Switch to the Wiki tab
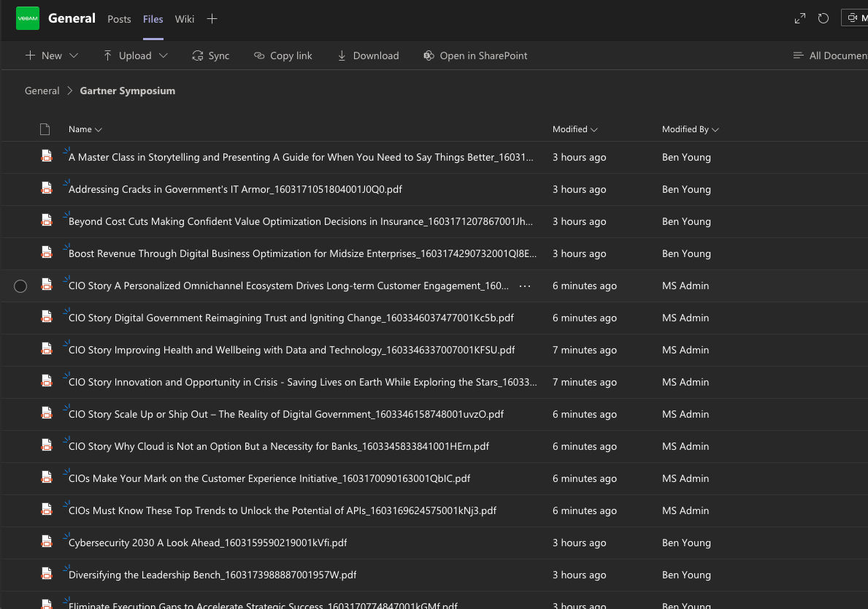 click(185, 20)
